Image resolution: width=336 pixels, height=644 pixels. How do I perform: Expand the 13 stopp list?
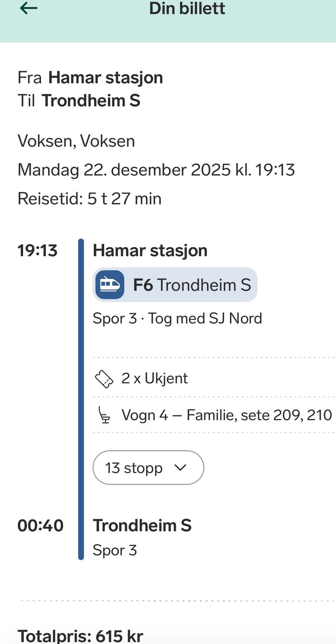point(148,468)
